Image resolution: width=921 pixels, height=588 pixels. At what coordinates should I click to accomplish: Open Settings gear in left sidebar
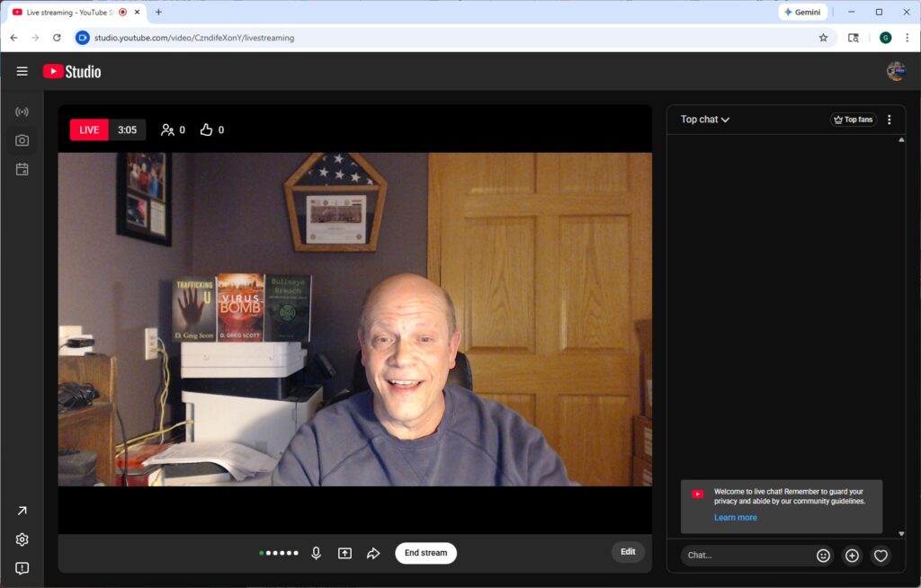click(x=22, y=539)
